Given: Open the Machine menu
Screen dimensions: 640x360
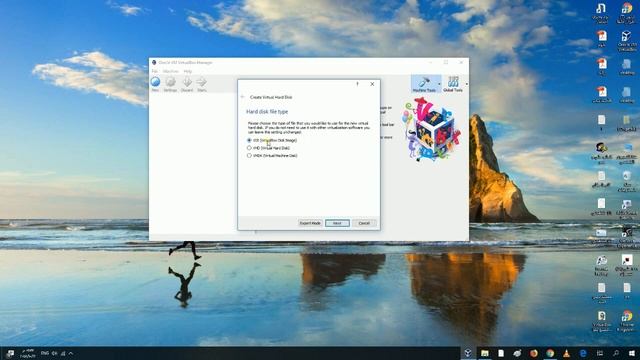Looking at the screenshot, I should pos(171,71).
